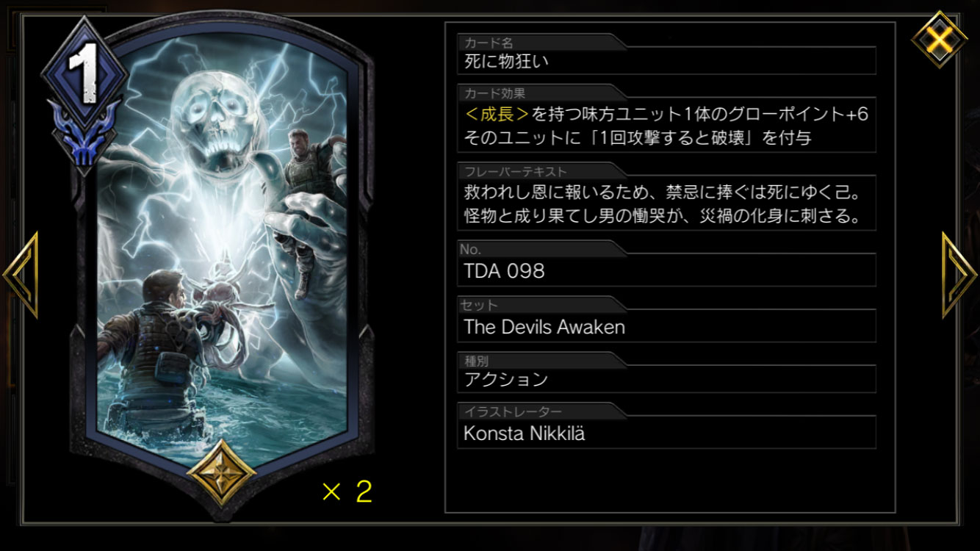Click the カード効果 text box
The image size is (980, 551).
coord(666,126)
